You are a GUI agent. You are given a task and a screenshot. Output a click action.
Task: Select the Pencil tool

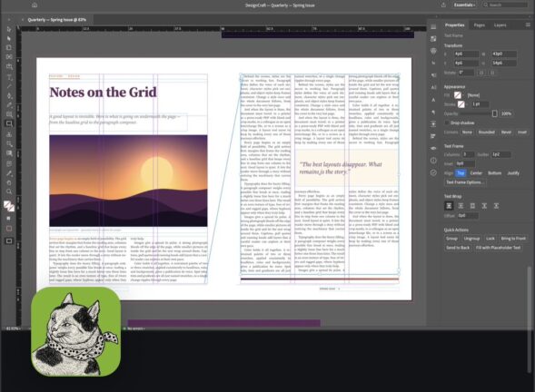(x=9, y=105)
